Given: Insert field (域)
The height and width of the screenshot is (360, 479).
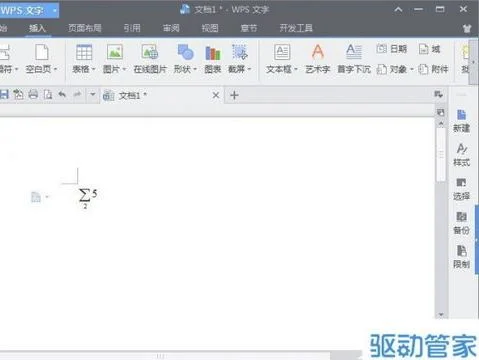Looking at the screenshot, I should pos(430,49).
